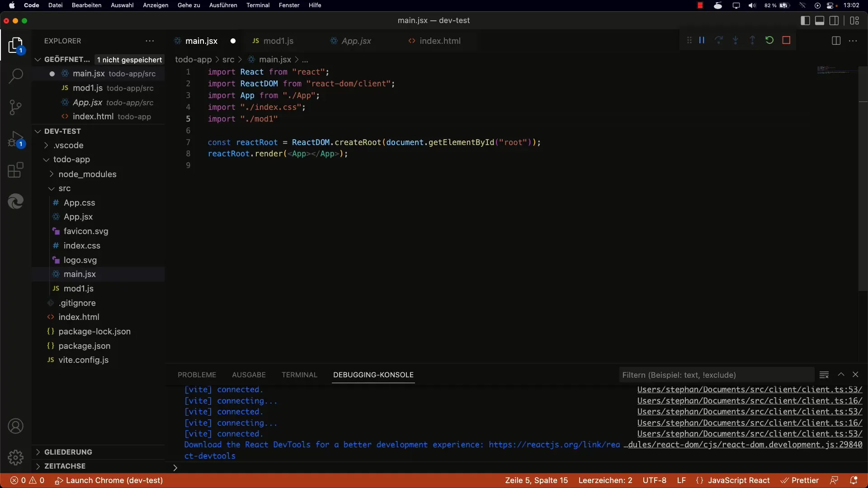This screenshot has height=488, width=868.
Task: Click Step Over in debug toolbar
Action: [718, 40]
